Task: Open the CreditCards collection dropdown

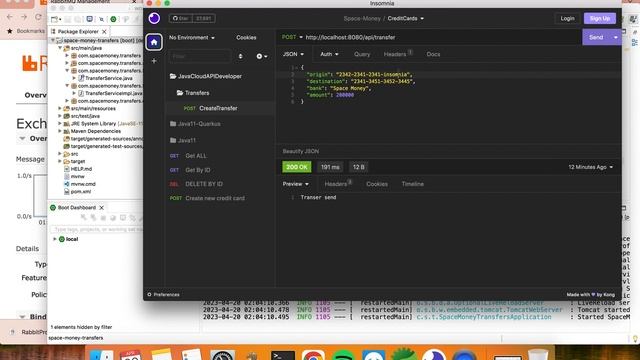Action: pos(405,18)
